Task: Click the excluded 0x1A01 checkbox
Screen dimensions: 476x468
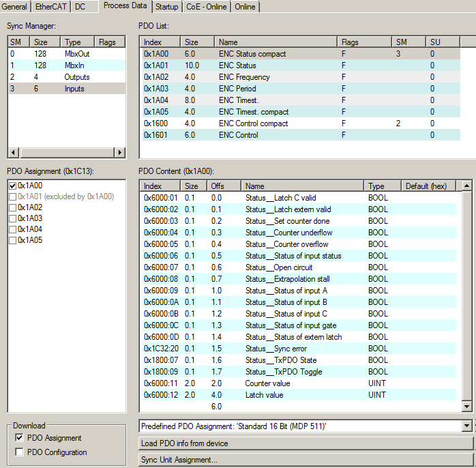Action: [12, 196]
